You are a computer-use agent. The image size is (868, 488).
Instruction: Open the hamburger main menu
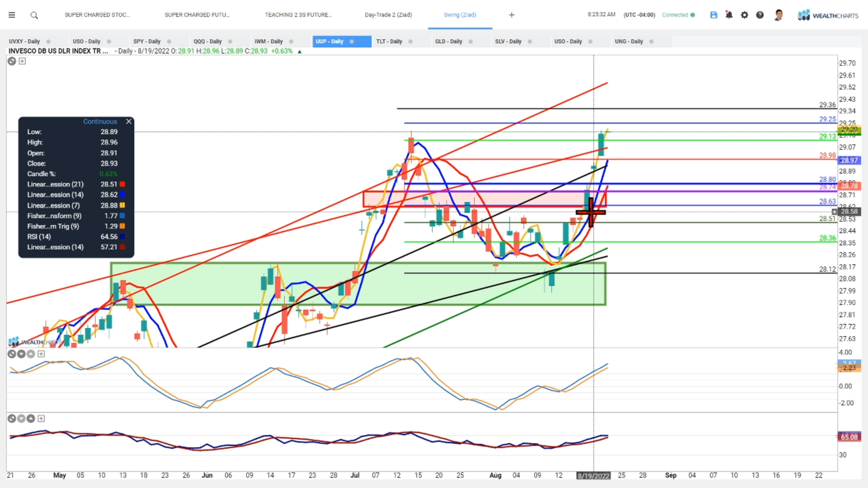point(12,15)
